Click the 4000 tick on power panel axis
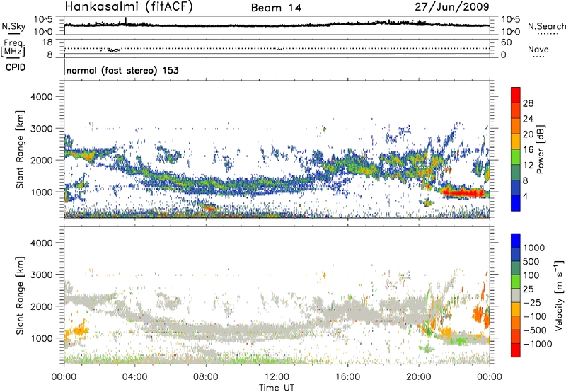This screenshot has height=392, width=566. click(x=41, y=97)
